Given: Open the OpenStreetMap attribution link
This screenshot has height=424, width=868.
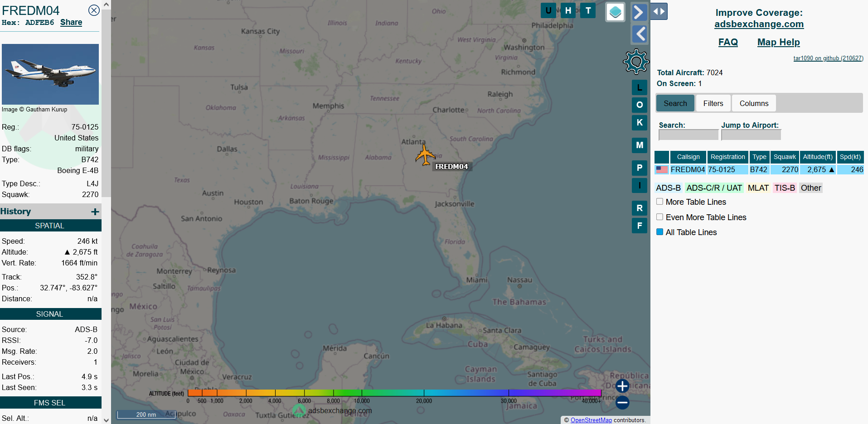Looking at the screenshot, I should (x=591, y=420).
